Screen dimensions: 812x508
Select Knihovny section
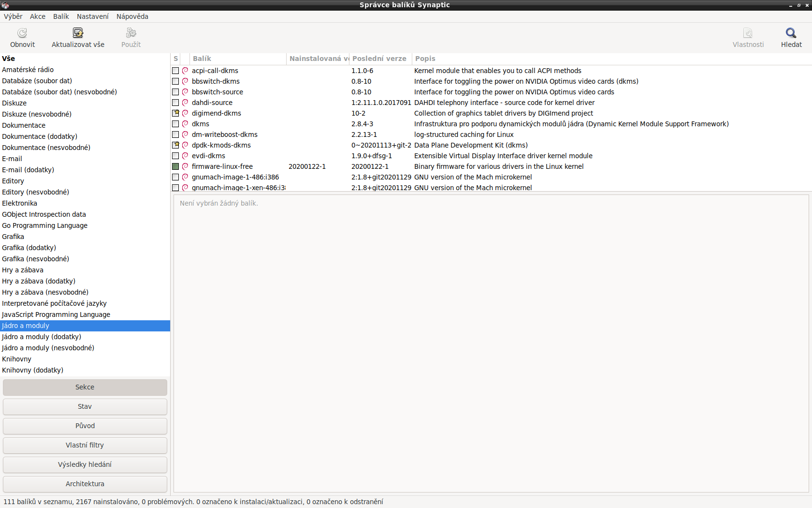[85, 359]
